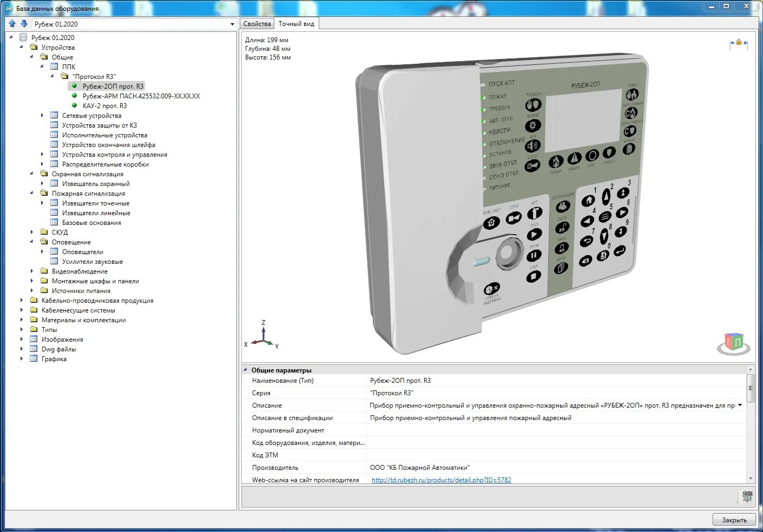Select Распределительные коробки tree row
The height and width of the screenshot is (532, 763).
106,164
